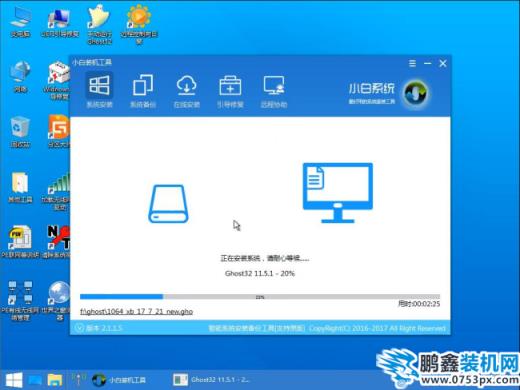Close the 小白 installer tool window
Viewport: 520px width, 390px height.
[x=443, y=63]
